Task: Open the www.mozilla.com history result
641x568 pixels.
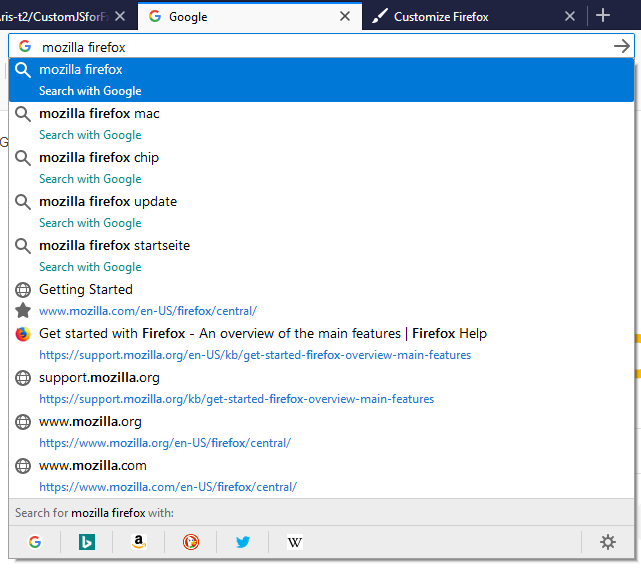Action: tap(321, 476)
